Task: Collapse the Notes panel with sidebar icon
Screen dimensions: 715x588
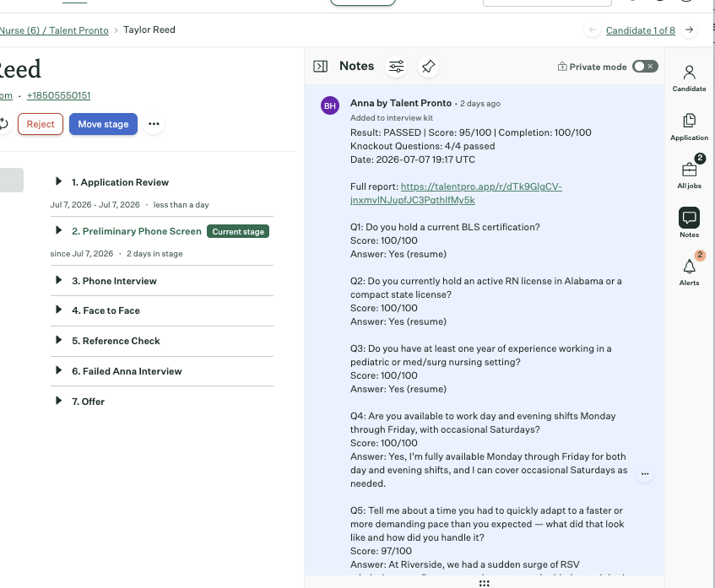Action: (x=320, y=67)
